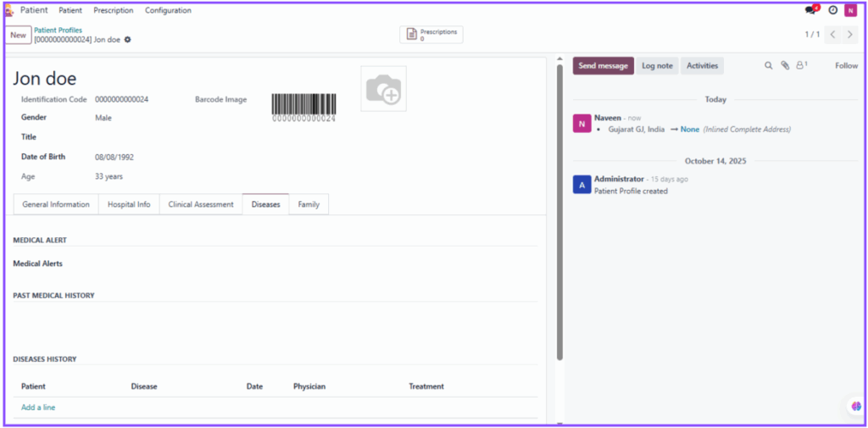This screenshot has height=428, width=868.
Task: Click the floating assistant icon at bottom right
Action: pyautogui.click(x=856, y=407)
